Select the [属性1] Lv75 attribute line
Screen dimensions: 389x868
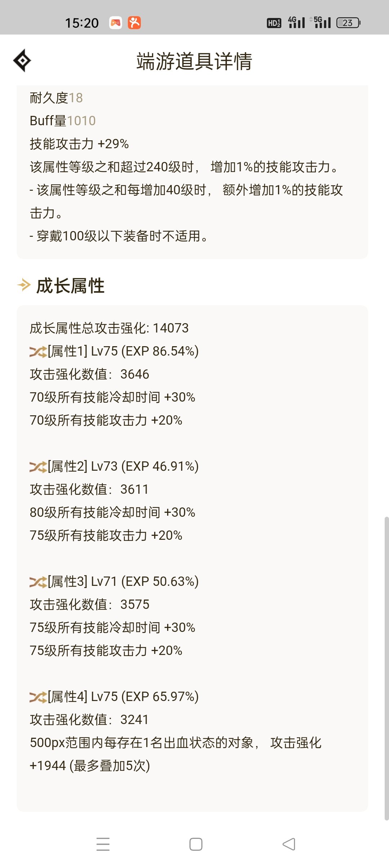click(x=122, y=351)
